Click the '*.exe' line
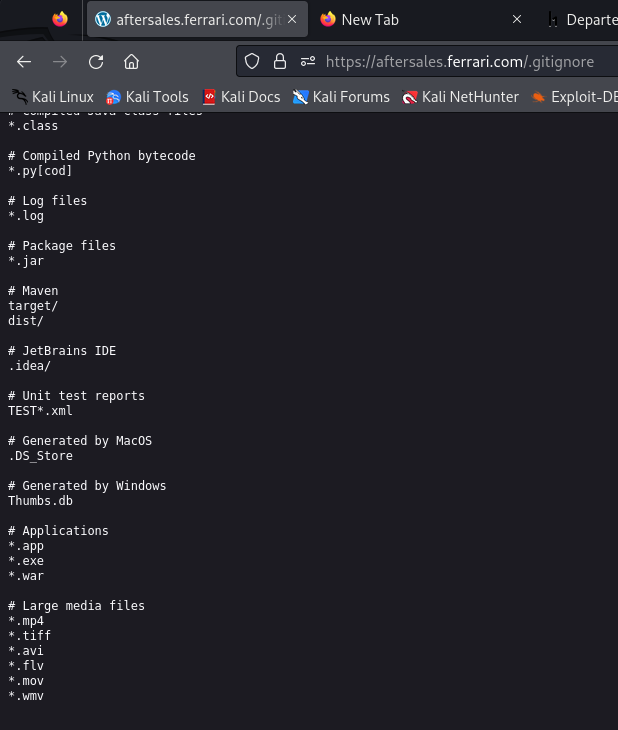The image size is (618, 730). coord(26,561)
